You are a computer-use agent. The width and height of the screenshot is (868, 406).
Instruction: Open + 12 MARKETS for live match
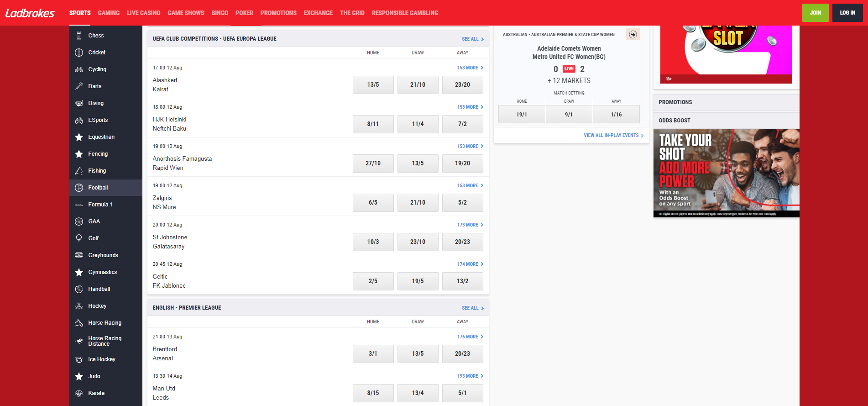[569, 81]
